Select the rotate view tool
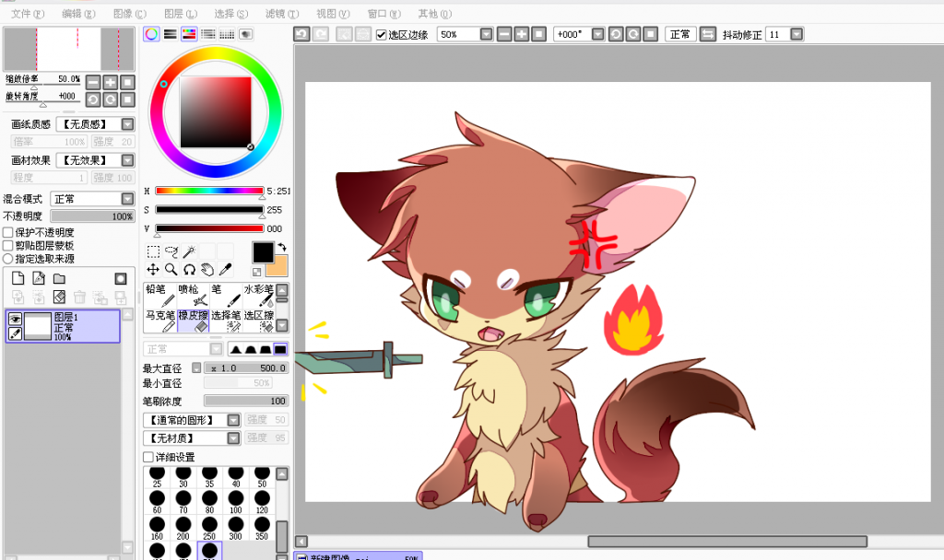The image size is (944, 560). tap(189, 270)
